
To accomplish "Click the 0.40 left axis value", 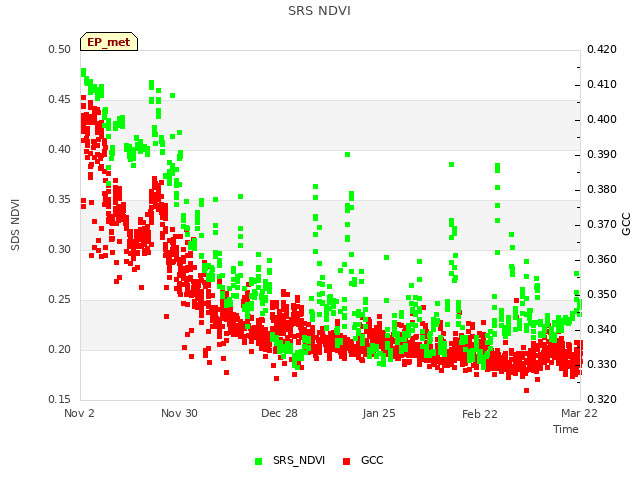I will (x=60, y=149).
